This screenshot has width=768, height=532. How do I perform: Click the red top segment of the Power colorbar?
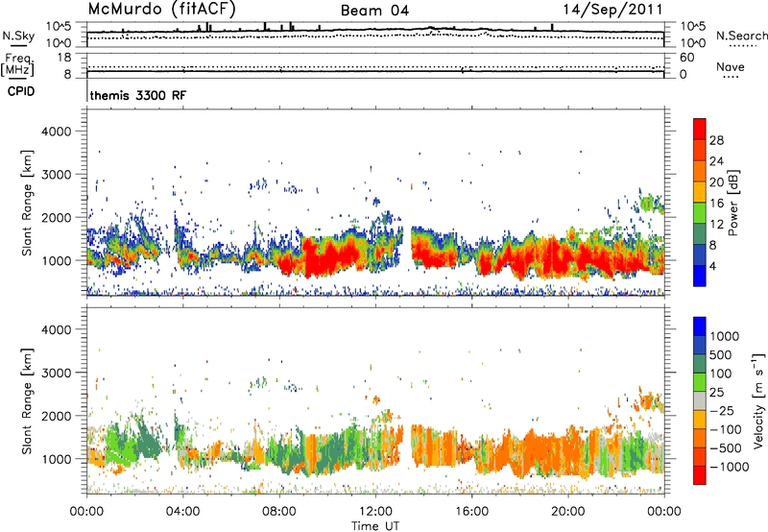point(700,129)
